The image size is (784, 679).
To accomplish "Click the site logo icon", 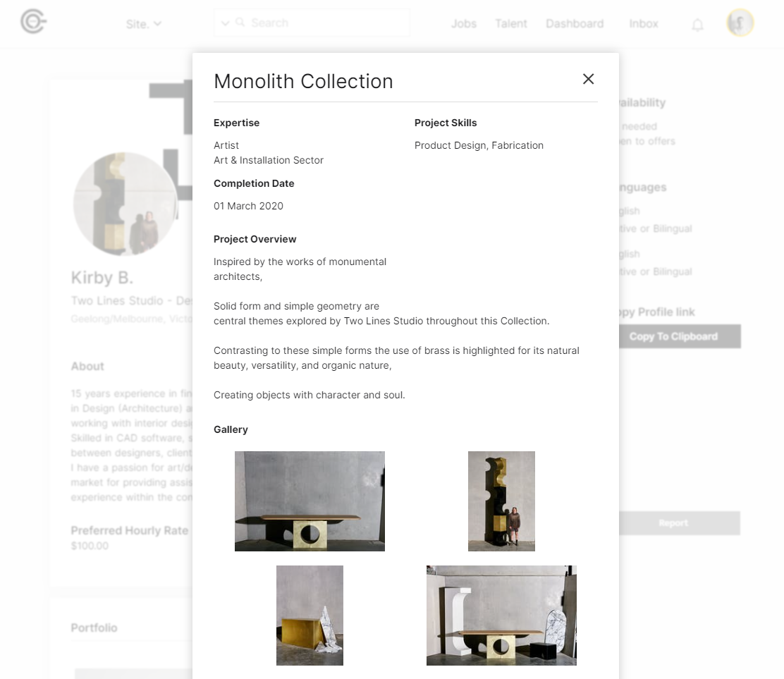I will pyautogui.click(x=34, y=22).
